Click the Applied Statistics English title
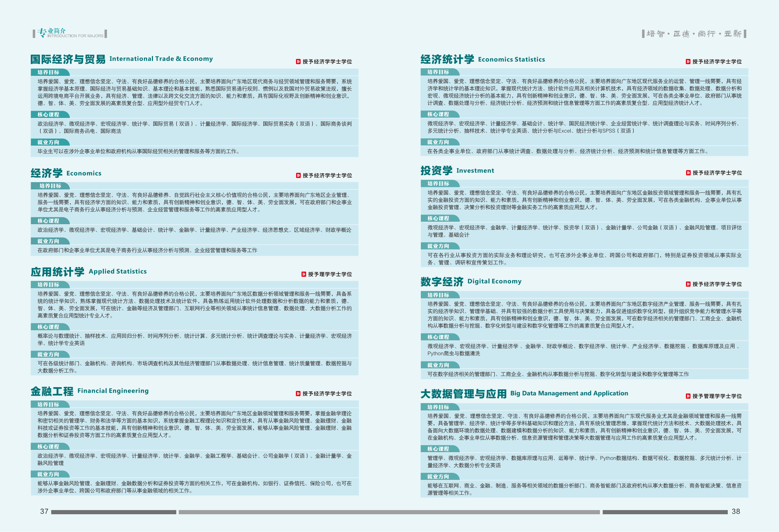This screenshot has width=779, height=532. pyautogui.click(x=118, y=272)
